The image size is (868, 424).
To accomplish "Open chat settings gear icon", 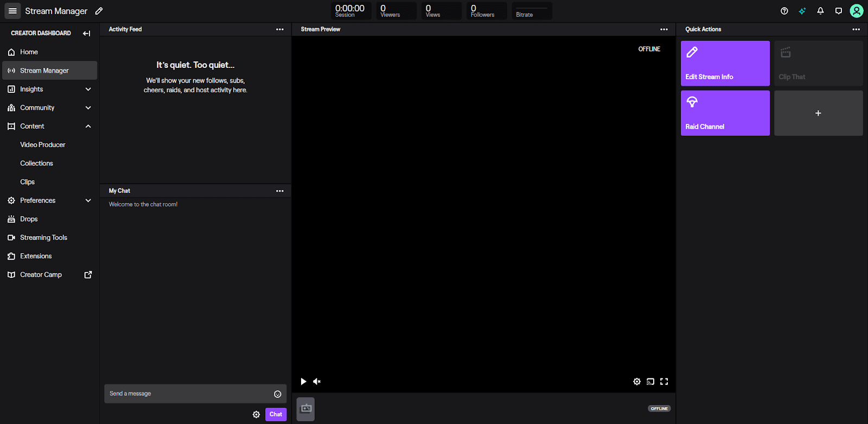I will (256, 415).
